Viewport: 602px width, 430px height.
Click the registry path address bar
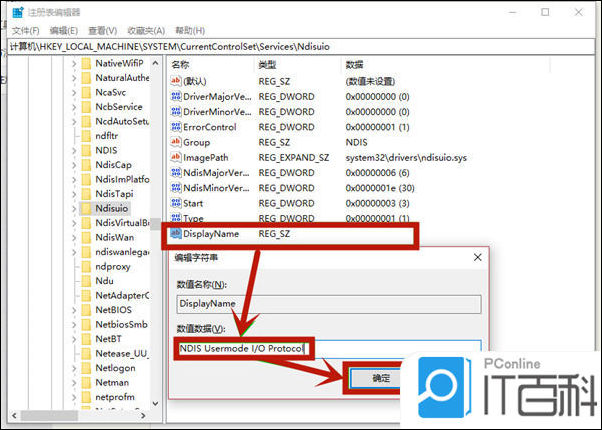[x=301, y=47]
